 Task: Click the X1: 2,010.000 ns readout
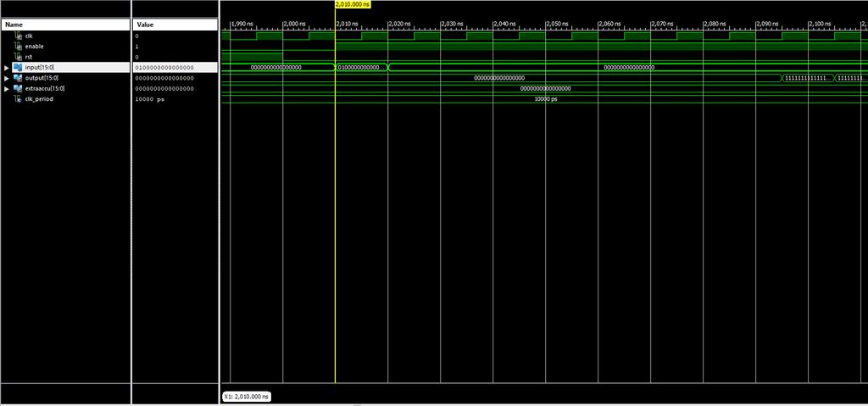coord(247,397)
